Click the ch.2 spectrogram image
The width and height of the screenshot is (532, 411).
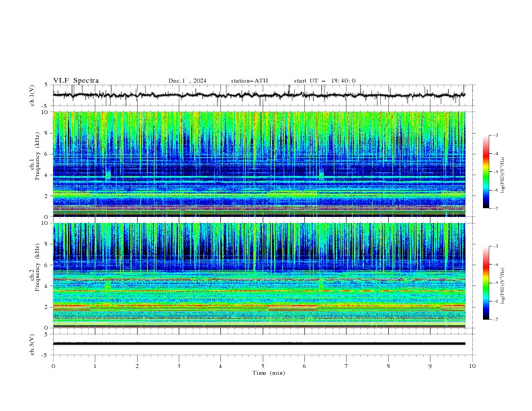[x=259, y=275]
